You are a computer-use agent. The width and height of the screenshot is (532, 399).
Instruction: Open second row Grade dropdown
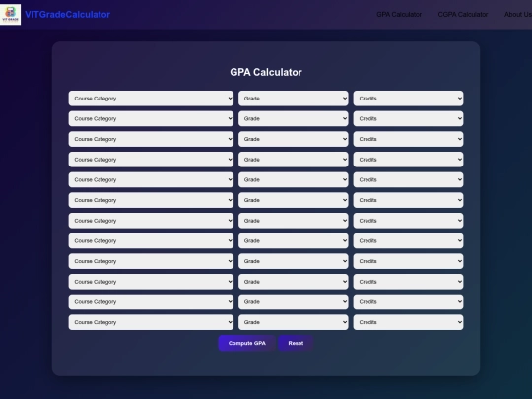pyautogui.click(x=294, y=119)
